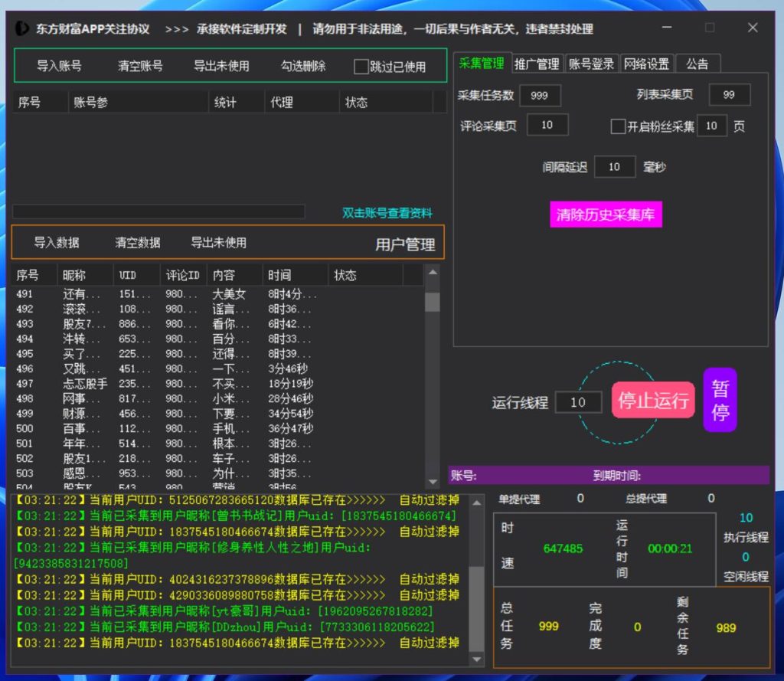Click the 导入账号 button
Viewport: 784px width, 681px height.
coord(59,66)
